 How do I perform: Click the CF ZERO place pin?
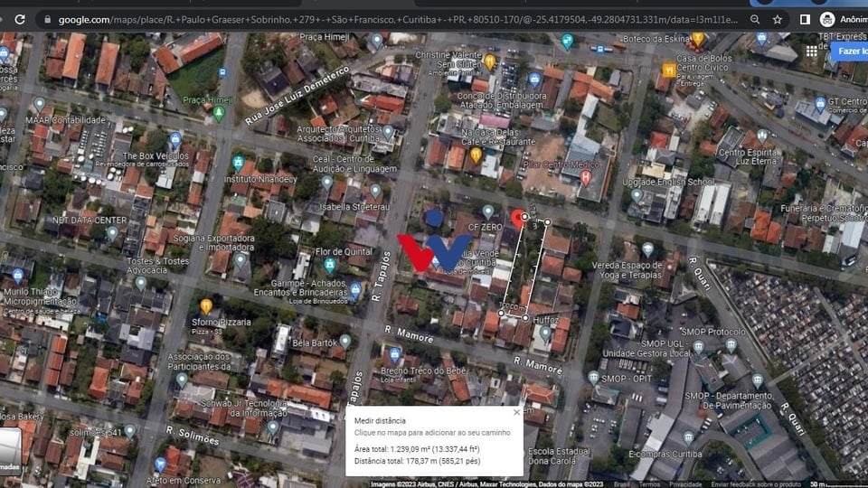coord(487,212)
